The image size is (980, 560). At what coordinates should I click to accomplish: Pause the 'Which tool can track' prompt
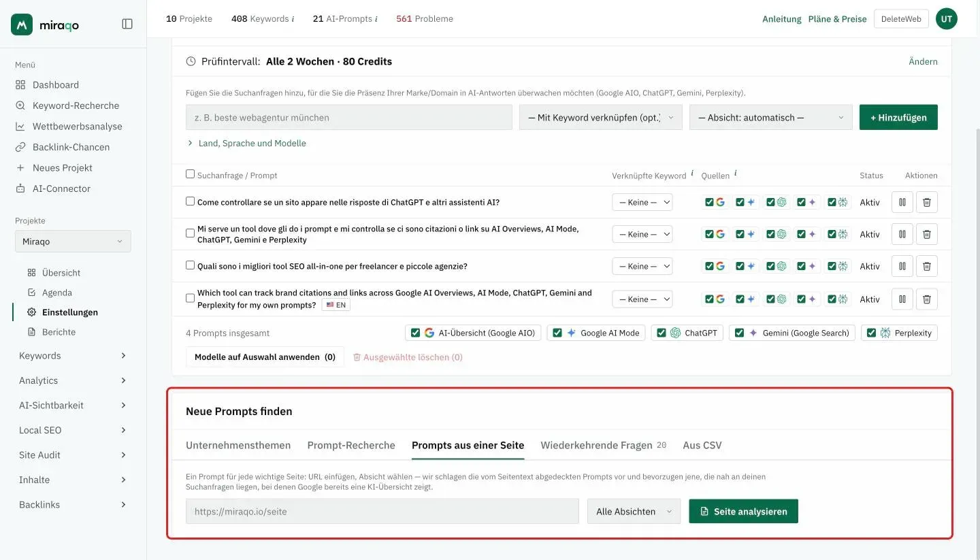coord(902,299)
